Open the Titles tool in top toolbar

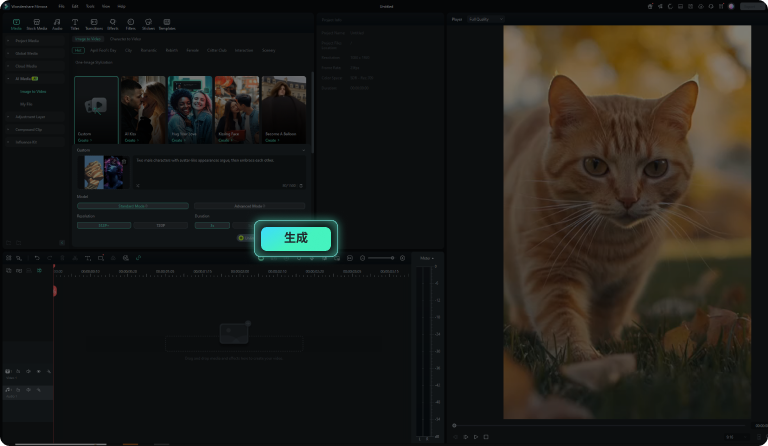75,24
